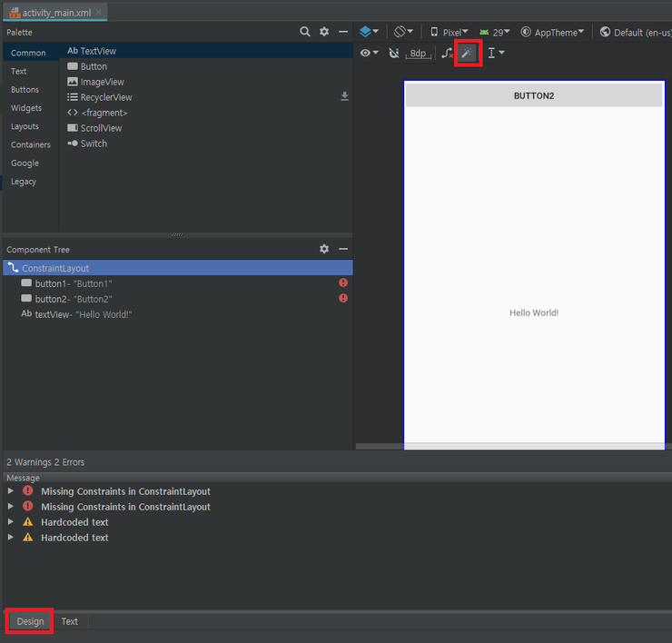672x643 pixels.
Task: Click the error icon beside button1
Action: 343,283
